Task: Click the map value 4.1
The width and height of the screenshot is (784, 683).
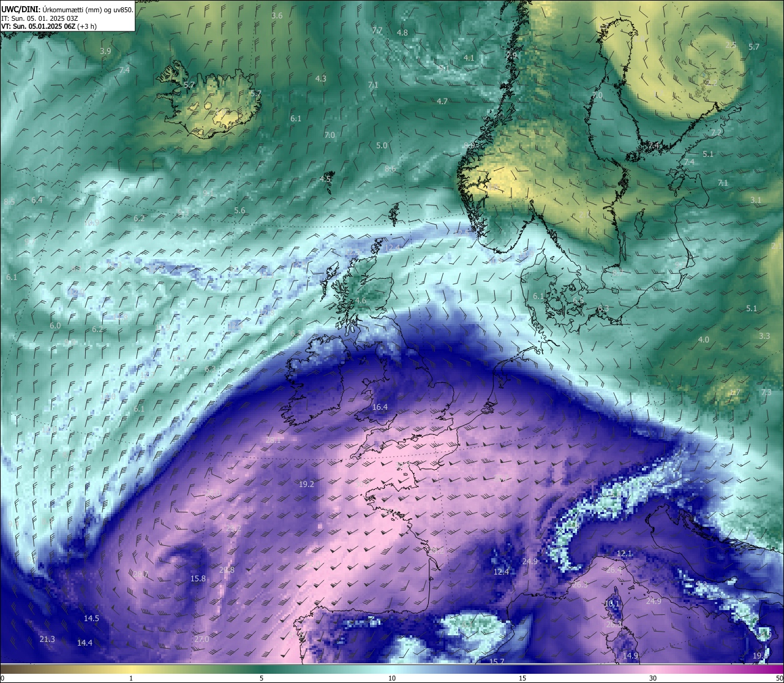Action: (469, 58)
